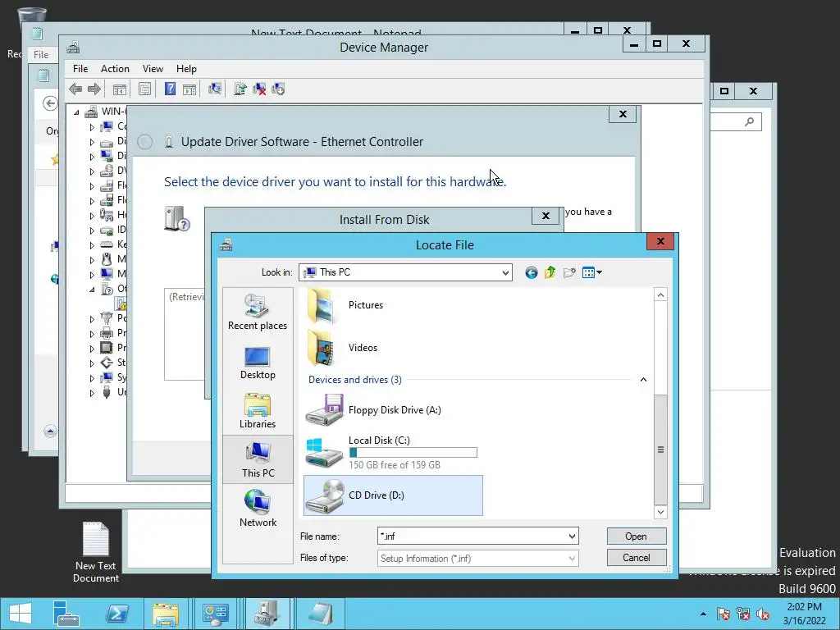The image size is (840, 630).
Task: Click Scan for hardware changes icon
Action: point(215,89)
